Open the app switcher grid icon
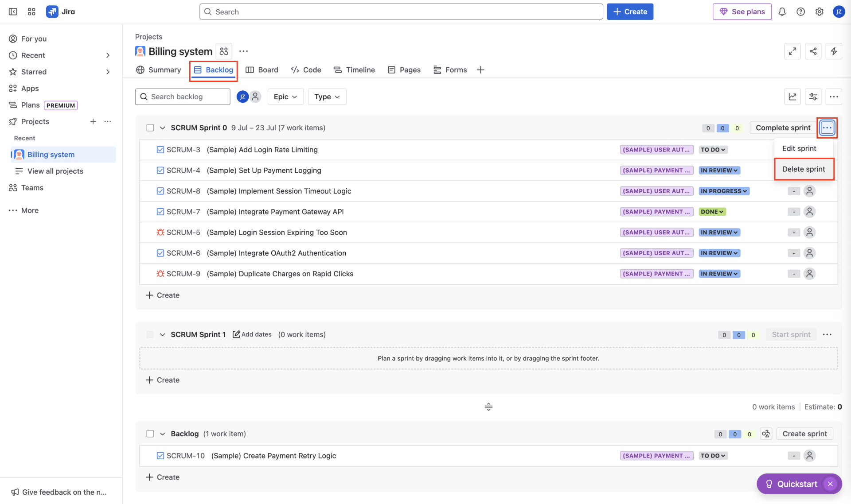 [x=31, y=12]
